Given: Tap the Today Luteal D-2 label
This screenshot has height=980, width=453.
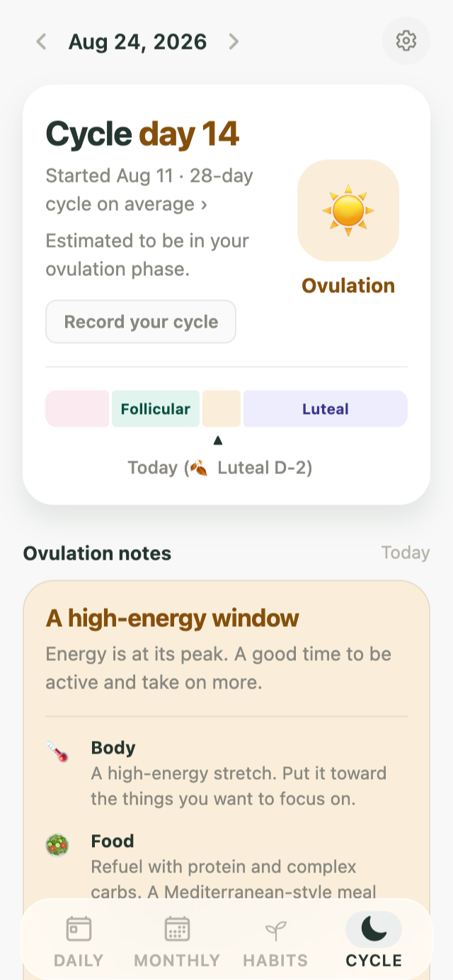Looking at the screenshot, I should click(x=219, y=468).
